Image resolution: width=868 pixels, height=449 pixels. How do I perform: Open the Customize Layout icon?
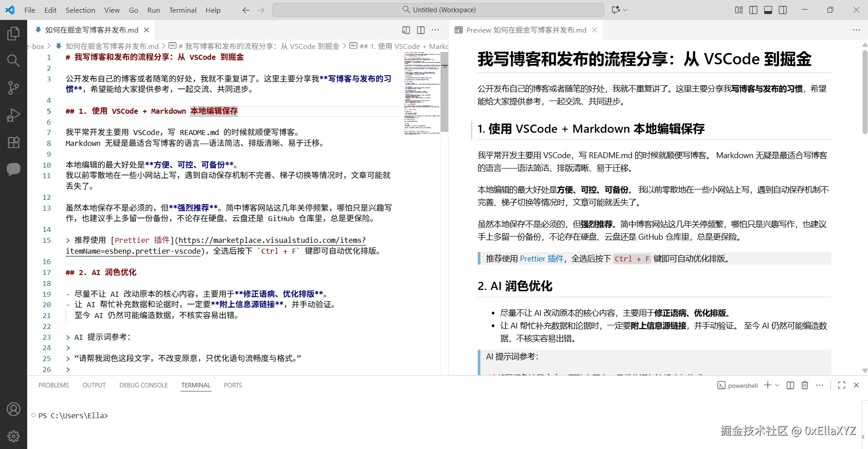(739, 10)
